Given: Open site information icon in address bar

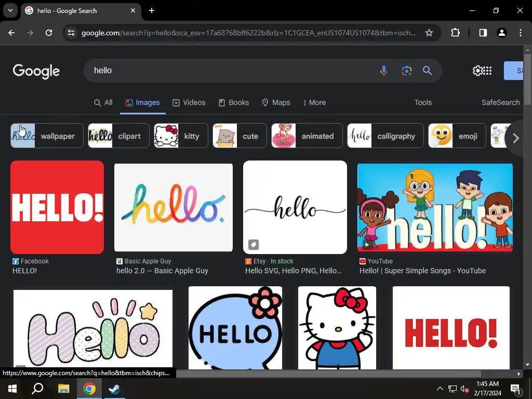Looking at the screenshot, I should point(71,33).
